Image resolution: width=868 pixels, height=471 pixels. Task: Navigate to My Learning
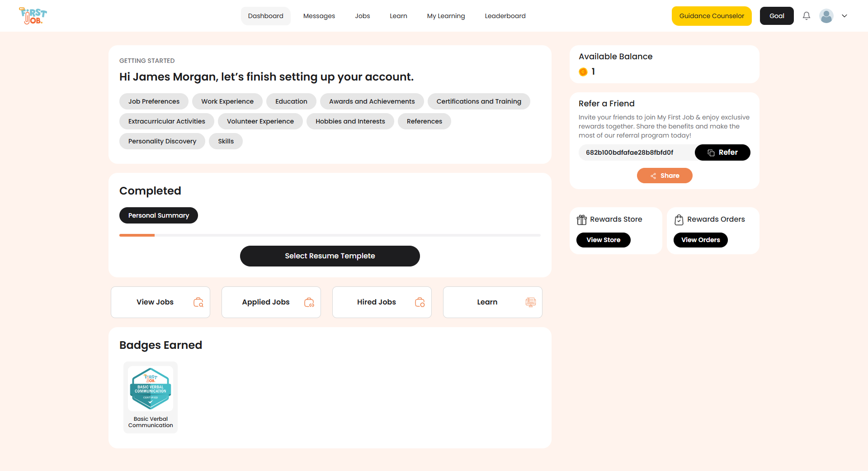(446, 16)
